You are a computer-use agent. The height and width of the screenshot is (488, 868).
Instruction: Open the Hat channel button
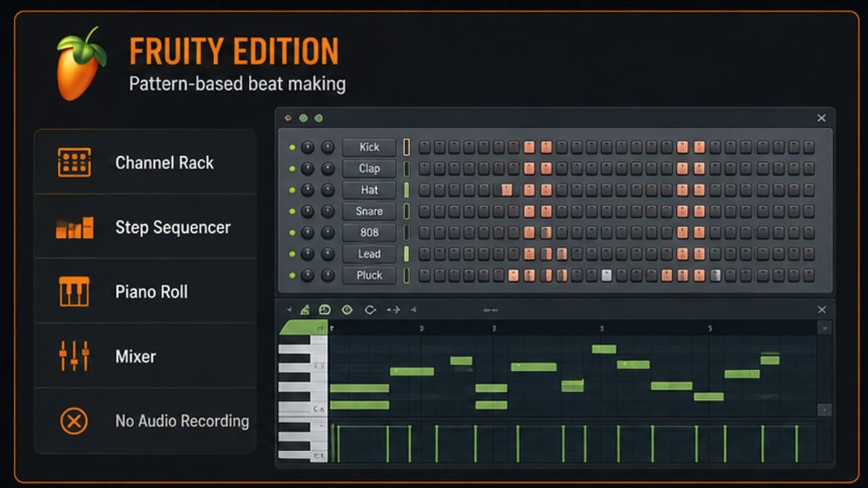370,190
